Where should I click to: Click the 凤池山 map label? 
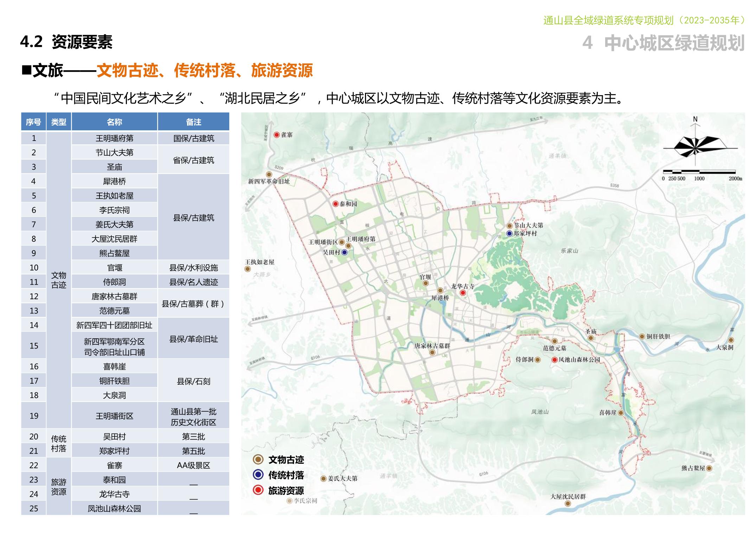[540, 412]
